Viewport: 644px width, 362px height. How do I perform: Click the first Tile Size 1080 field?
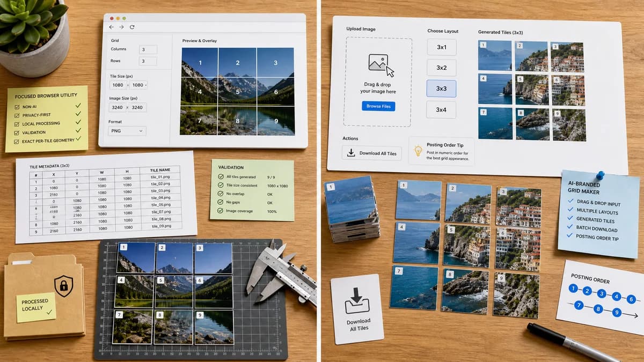point(118,85)
